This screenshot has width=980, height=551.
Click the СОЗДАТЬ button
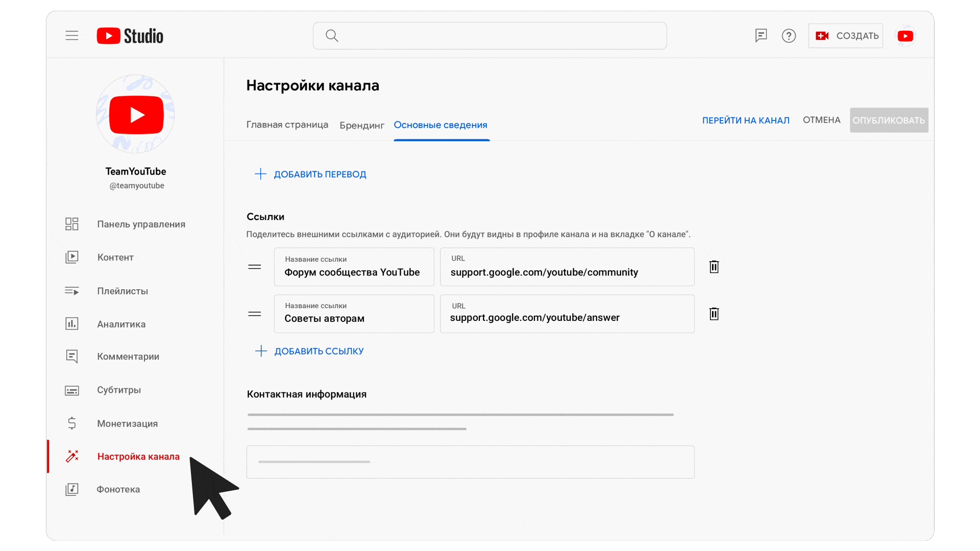(x=846, y=36)
